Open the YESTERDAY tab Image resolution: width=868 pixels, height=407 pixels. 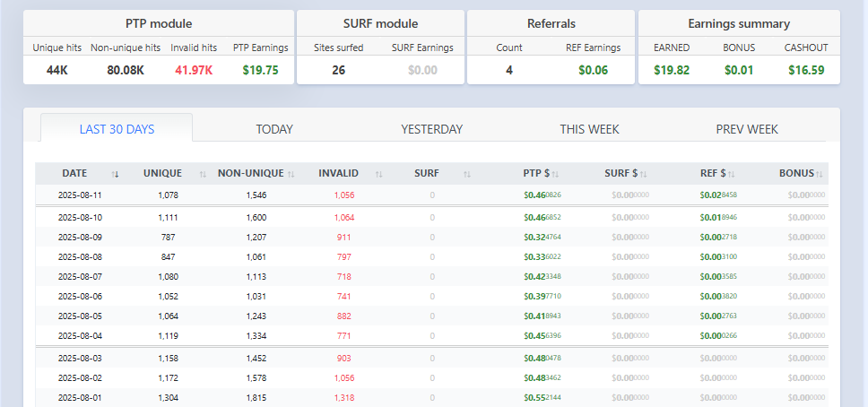tap(432, 129)
